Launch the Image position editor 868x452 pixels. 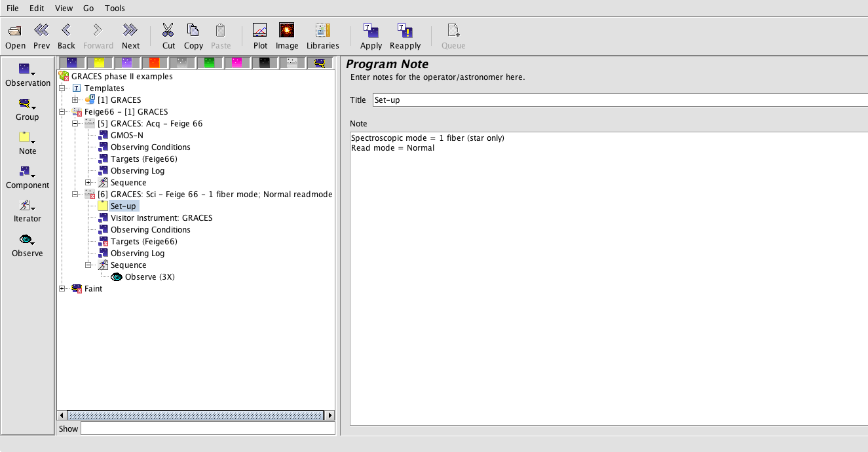(x=287, y=36)
